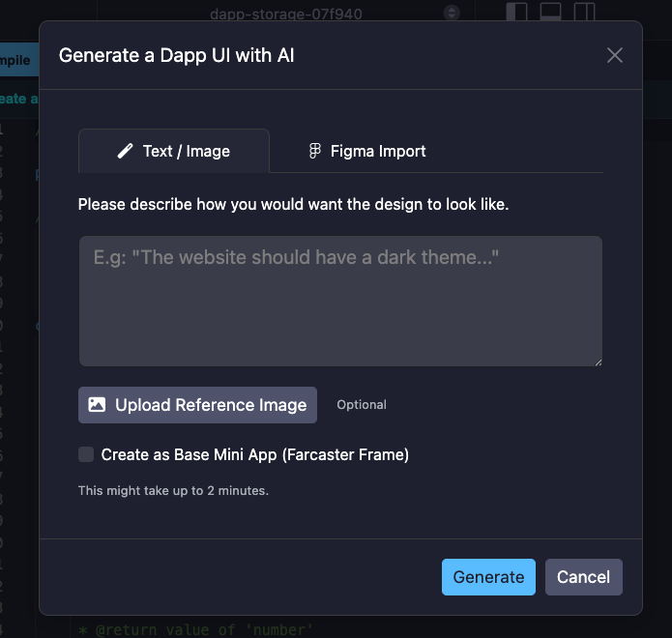Toggle the right sidebar layout icon
The image size is (672, 638).
(x=584, y=12)
